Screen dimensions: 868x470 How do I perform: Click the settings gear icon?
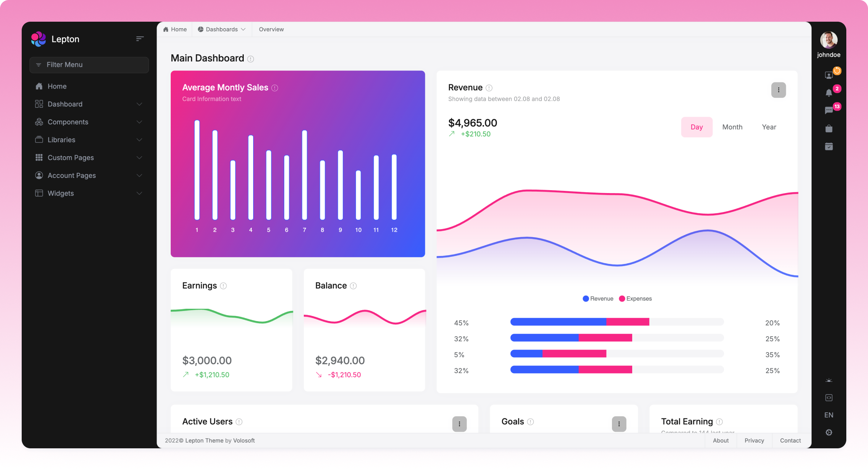click(x=829, y=432)
